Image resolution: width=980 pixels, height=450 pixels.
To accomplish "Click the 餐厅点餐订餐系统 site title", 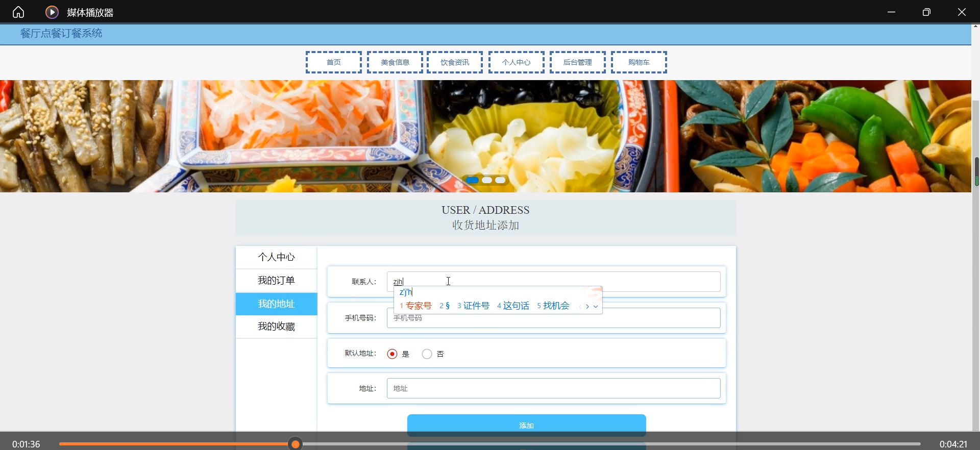I will coord(61,34).
